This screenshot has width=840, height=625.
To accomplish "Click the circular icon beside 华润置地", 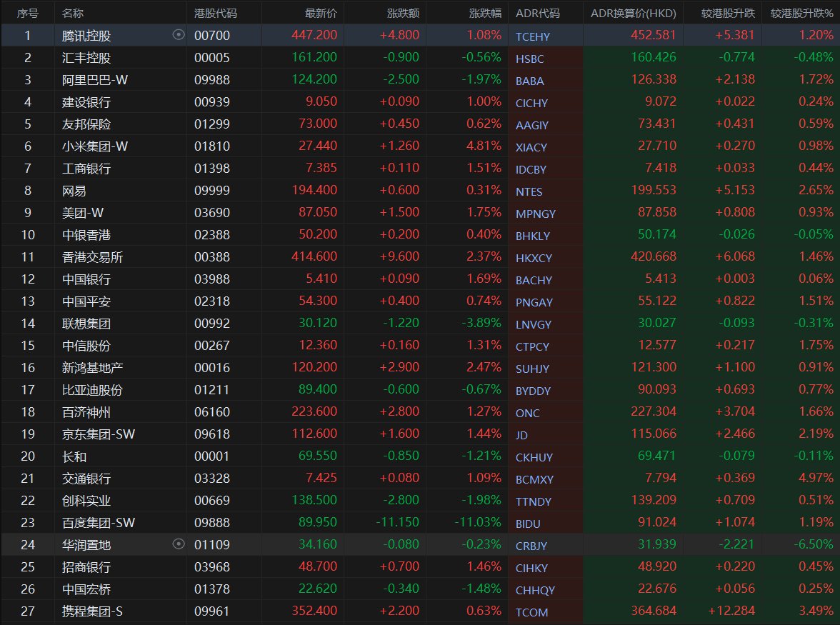I will (x=179, y=544).
